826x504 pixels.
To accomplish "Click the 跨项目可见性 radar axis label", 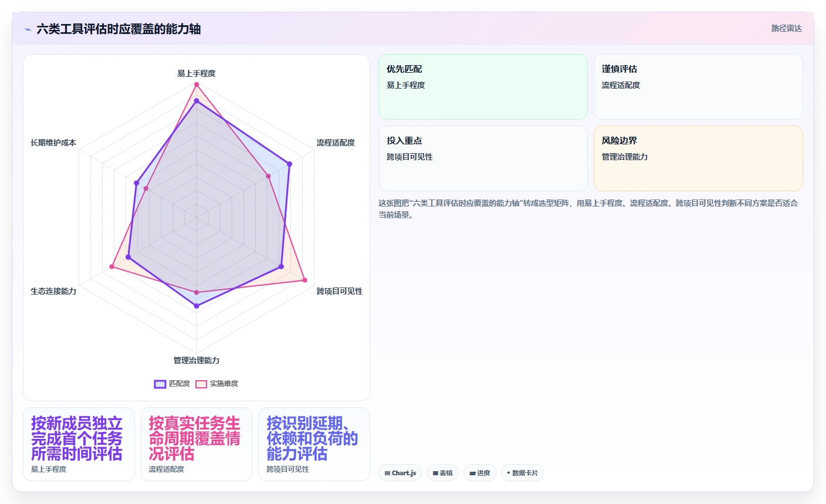I will [x=340, y=291].
